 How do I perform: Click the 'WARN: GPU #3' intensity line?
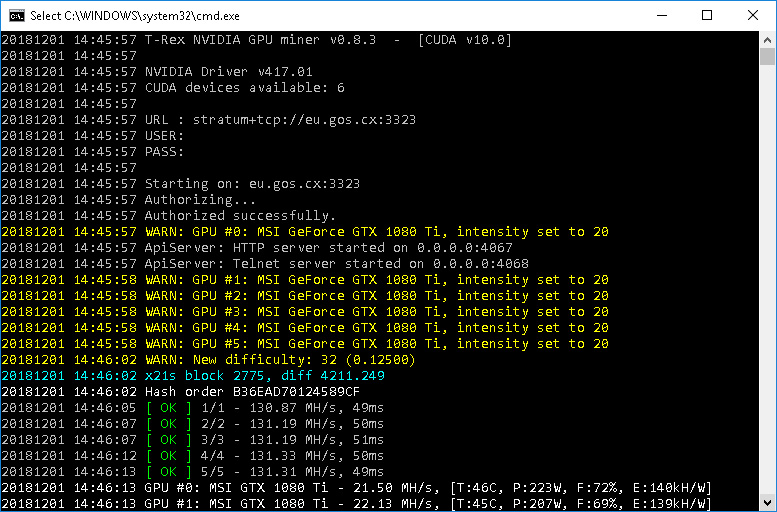[x=305, y=312]
